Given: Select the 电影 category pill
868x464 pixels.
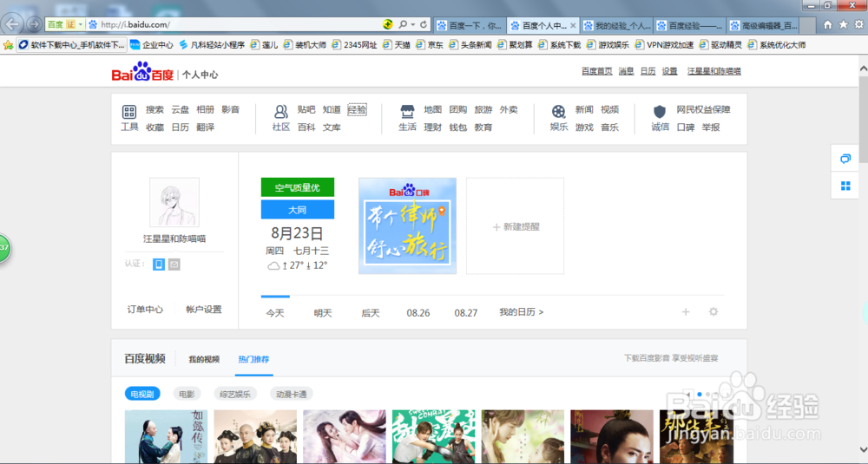Looking at the screenshot, I should [x=187, y=394].
